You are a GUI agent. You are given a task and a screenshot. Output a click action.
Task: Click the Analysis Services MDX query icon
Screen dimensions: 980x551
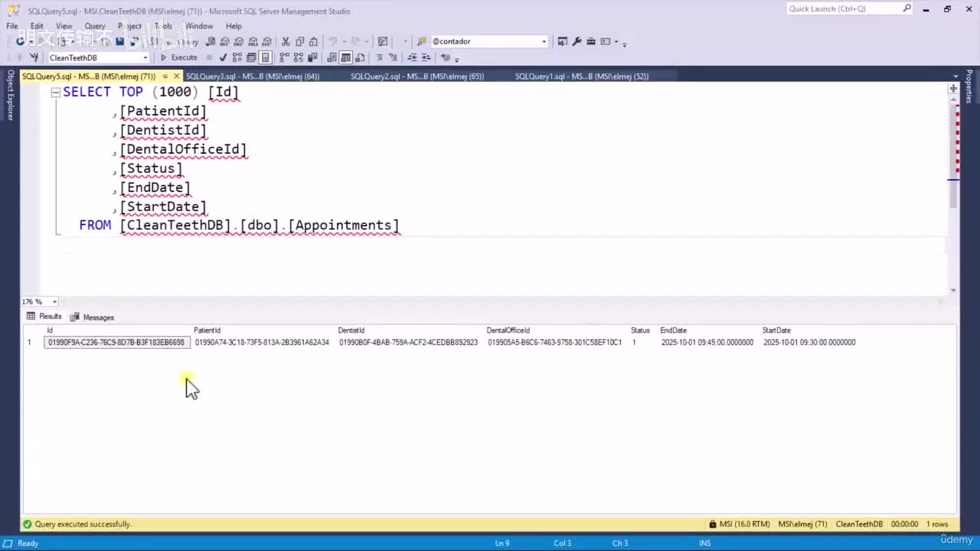pos(224,41)
